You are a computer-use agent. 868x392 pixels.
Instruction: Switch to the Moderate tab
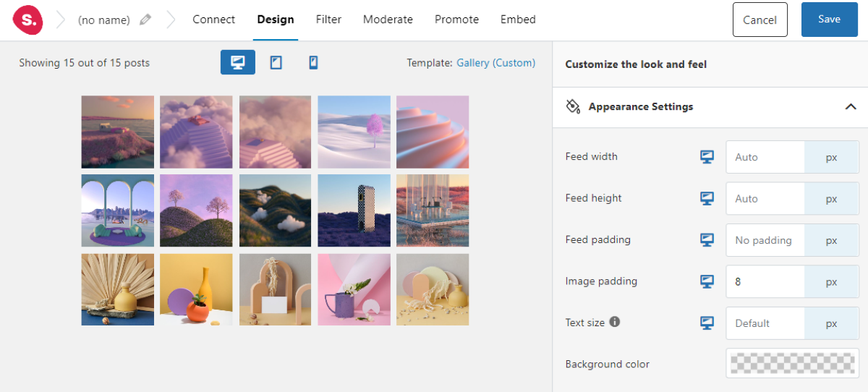click(388, 20)
